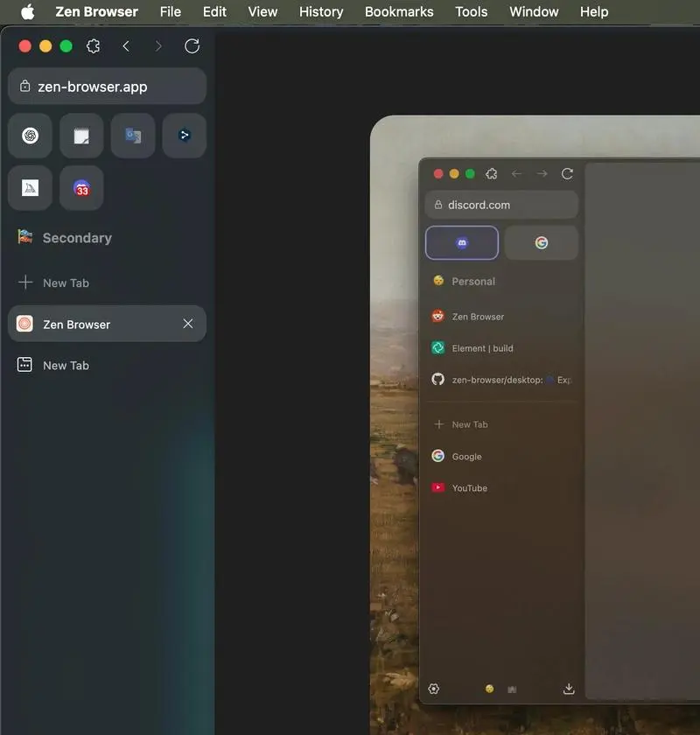The image size is (700, 735).
Task: Switch to the emoji workspace at preview bottom
Action: tap(489, 689)
